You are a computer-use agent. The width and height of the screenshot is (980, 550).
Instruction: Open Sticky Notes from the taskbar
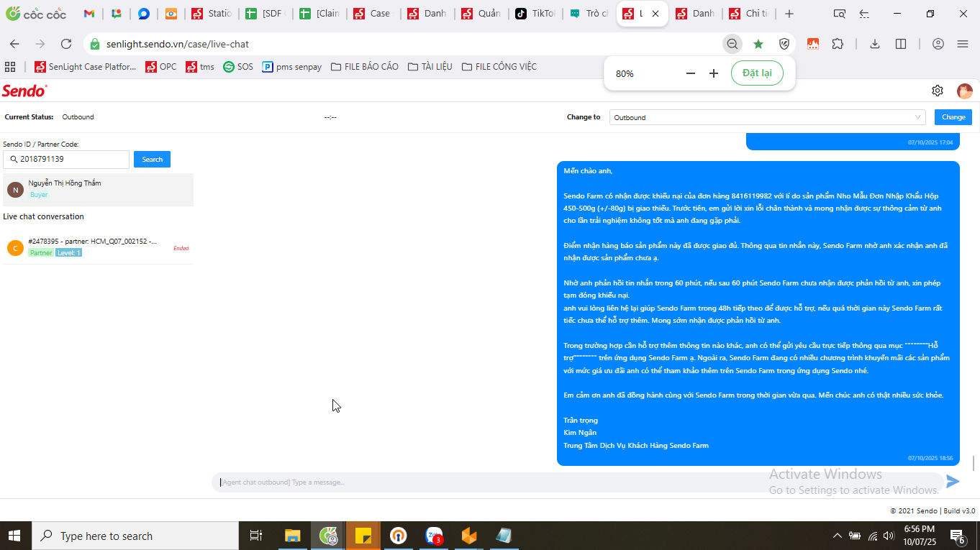tap(363, 536)
